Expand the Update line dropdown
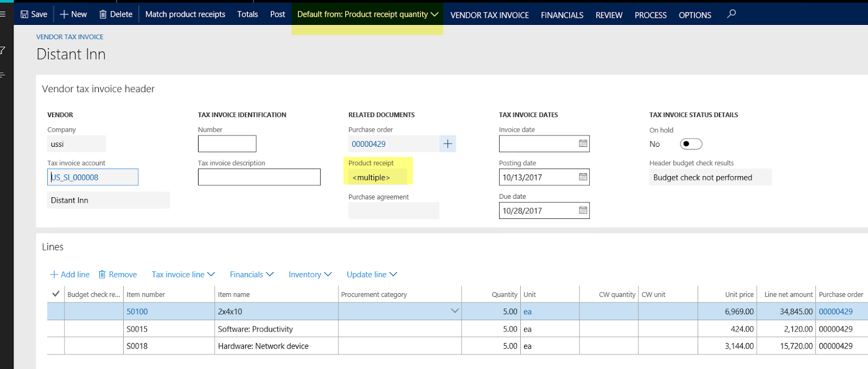The image size is (868, 369). coord(372,275)
